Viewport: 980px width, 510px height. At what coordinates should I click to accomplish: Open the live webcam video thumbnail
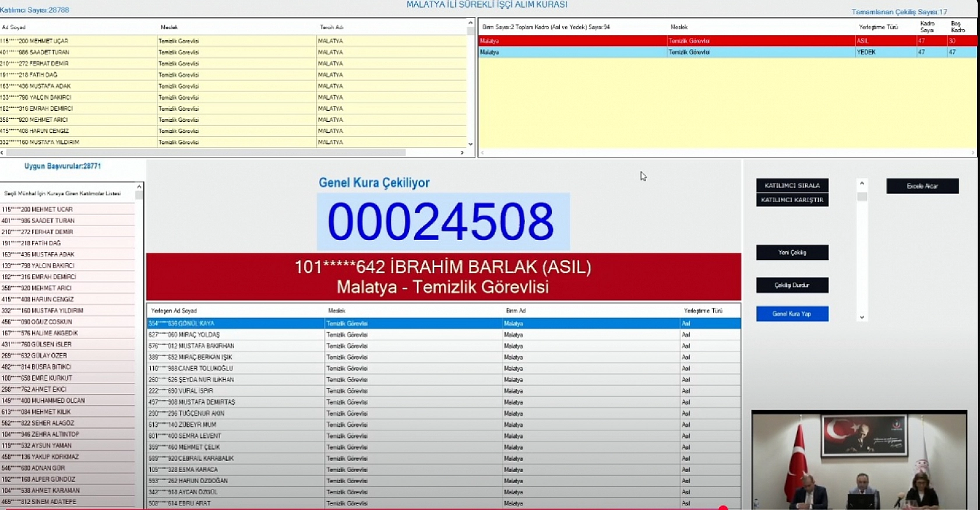[859, 459]
